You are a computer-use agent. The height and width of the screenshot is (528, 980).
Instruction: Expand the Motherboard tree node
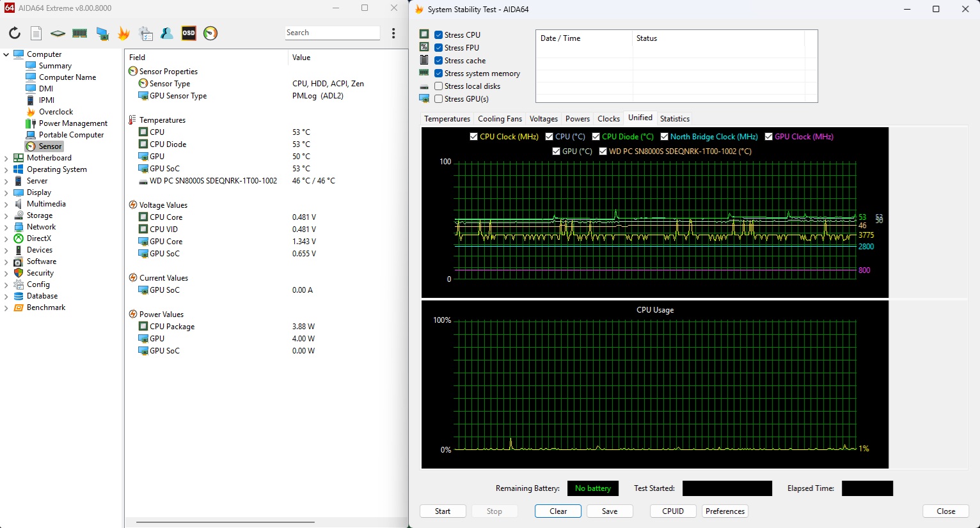(x=6, y=158)
